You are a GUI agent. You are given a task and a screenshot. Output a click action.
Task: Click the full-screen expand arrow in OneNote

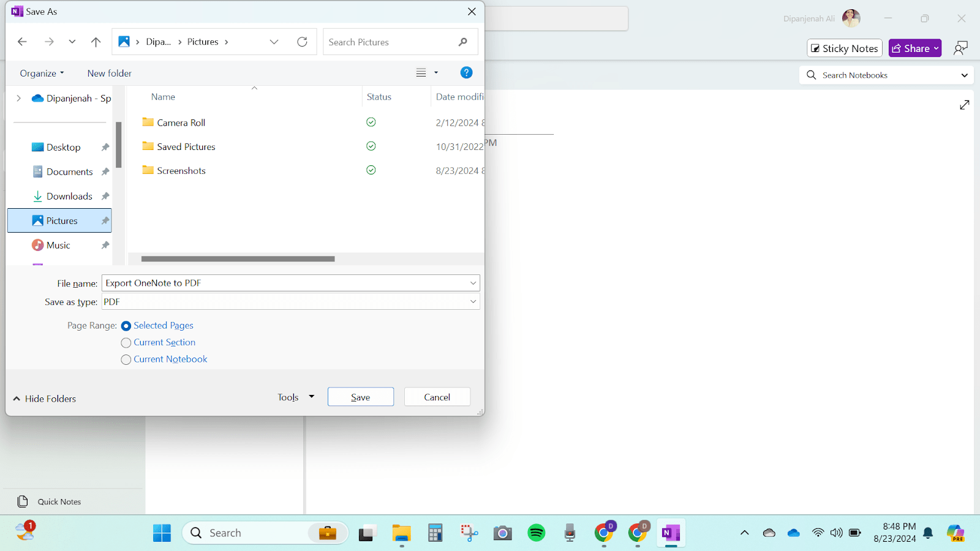pyautogui.click(x=965, y=104)
